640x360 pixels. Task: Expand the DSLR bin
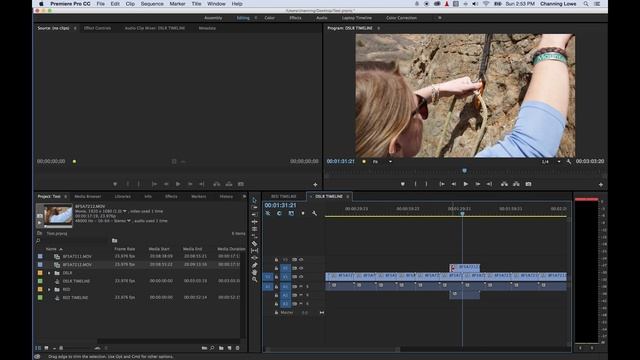click(x=49, y=273)
